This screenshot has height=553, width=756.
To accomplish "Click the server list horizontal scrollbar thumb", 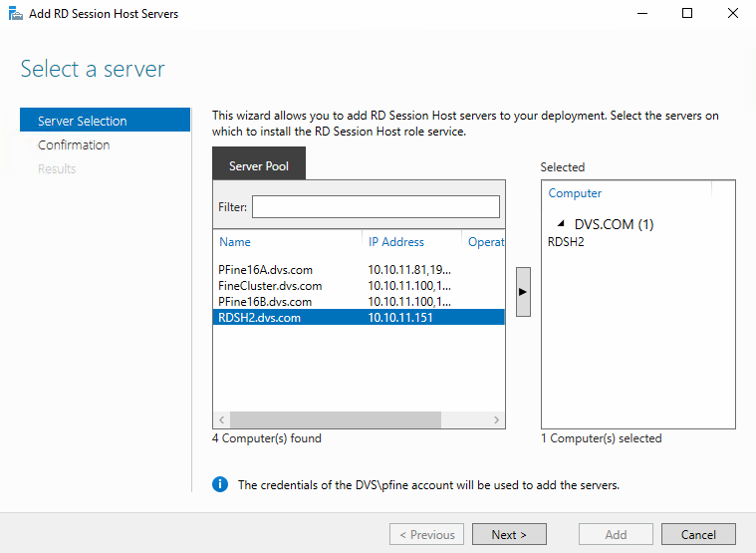I will 336,419.
